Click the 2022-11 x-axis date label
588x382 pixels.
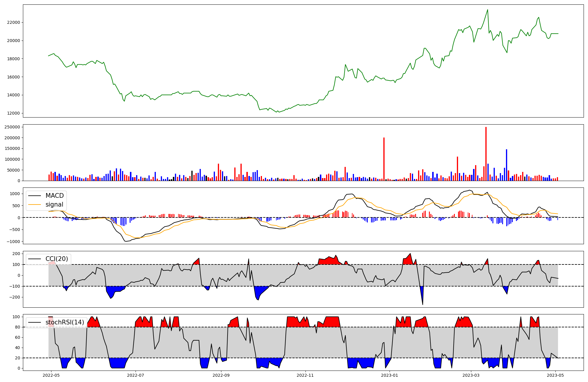[305, 375]
